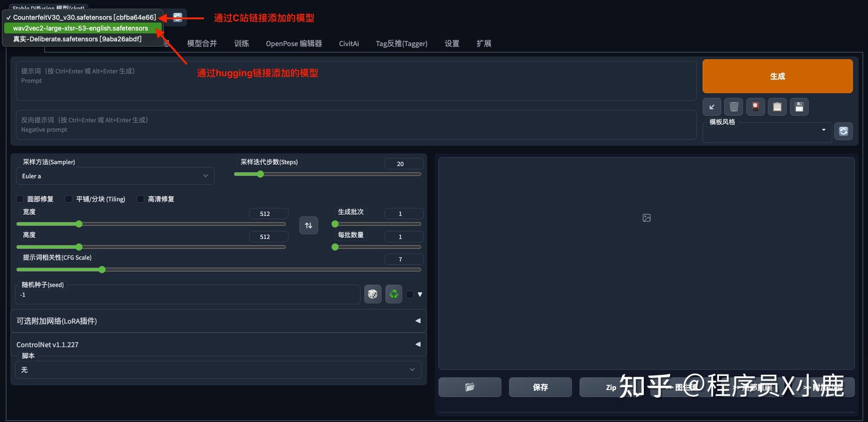Select CounterfeitV30_v30.safetensors model
868x422 pixels.
83,17
